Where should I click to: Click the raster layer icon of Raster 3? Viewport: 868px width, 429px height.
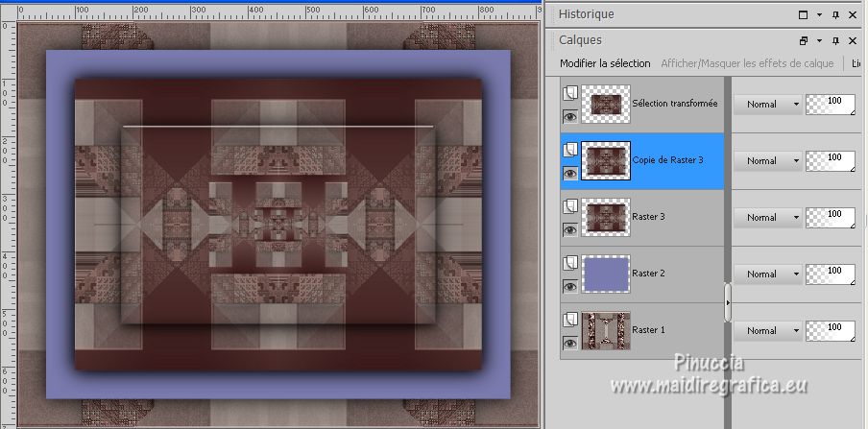pos(570,206)
